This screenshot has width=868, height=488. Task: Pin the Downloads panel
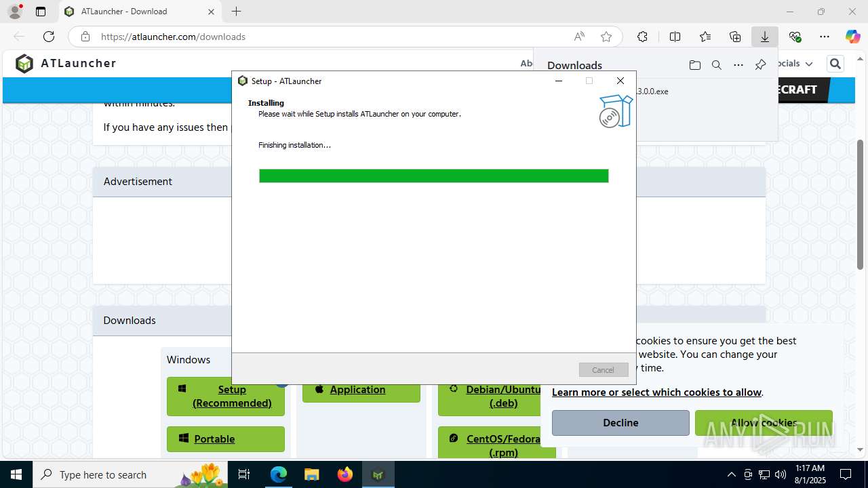click(x=760, y=65)
